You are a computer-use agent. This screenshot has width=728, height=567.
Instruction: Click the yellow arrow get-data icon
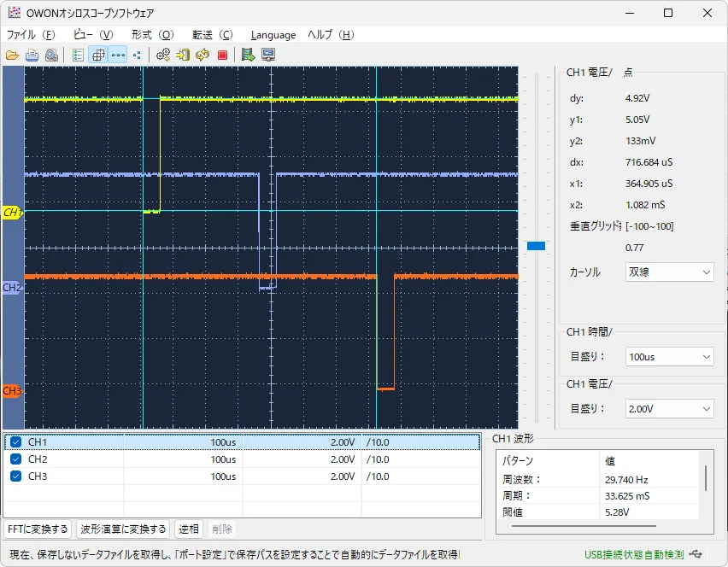tap(183, 56)
